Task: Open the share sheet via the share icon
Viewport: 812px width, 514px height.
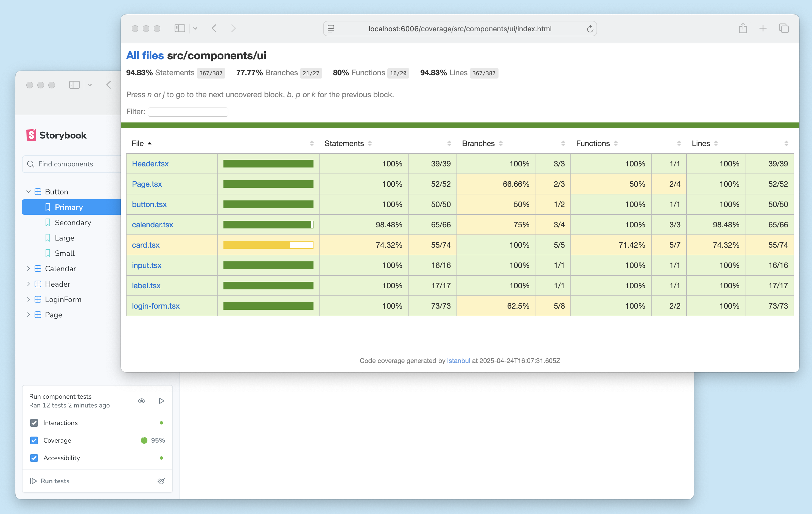Action: tap(743, 28)
